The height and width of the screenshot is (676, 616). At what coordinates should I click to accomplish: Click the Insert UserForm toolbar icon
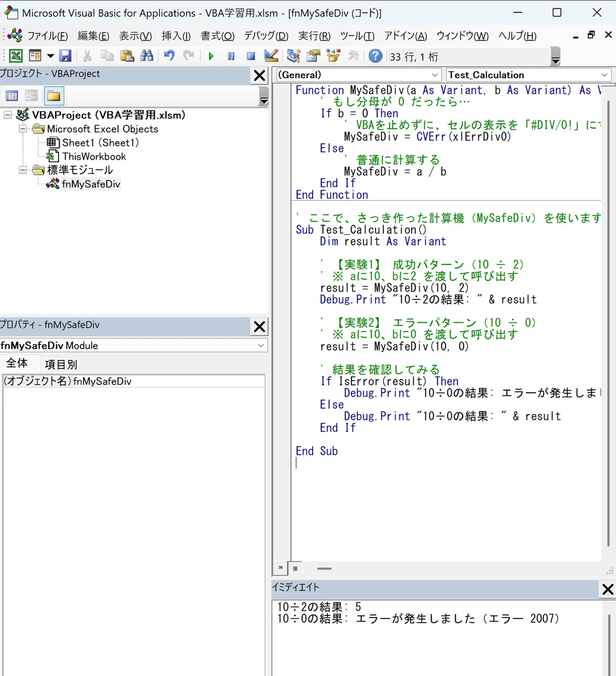[35, 56]
